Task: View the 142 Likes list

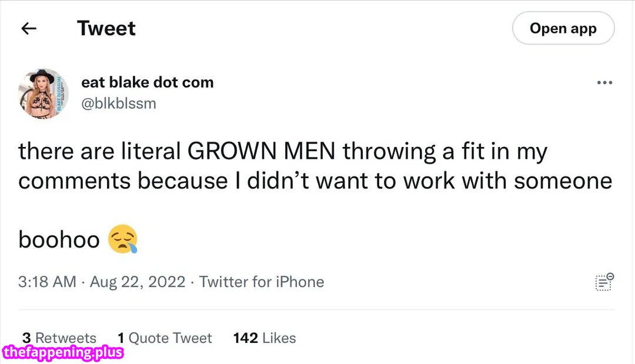Action: [265, 338]
